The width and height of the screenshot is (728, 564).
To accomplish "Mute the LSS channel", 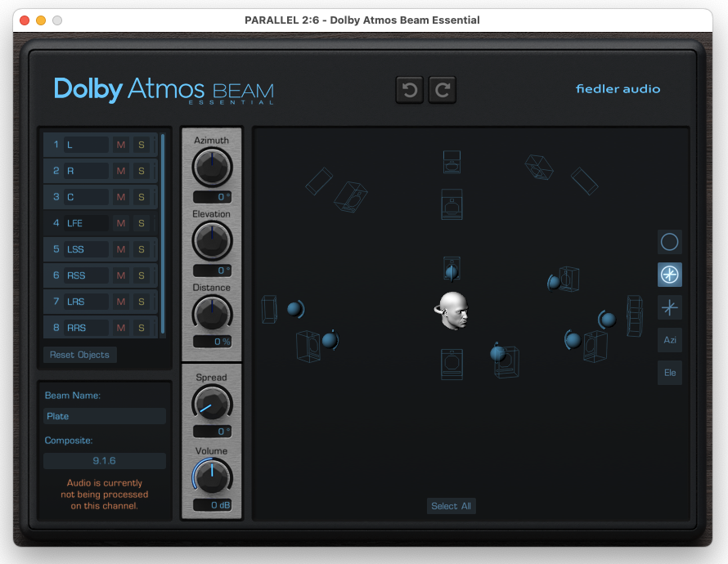I will (121, 249).
